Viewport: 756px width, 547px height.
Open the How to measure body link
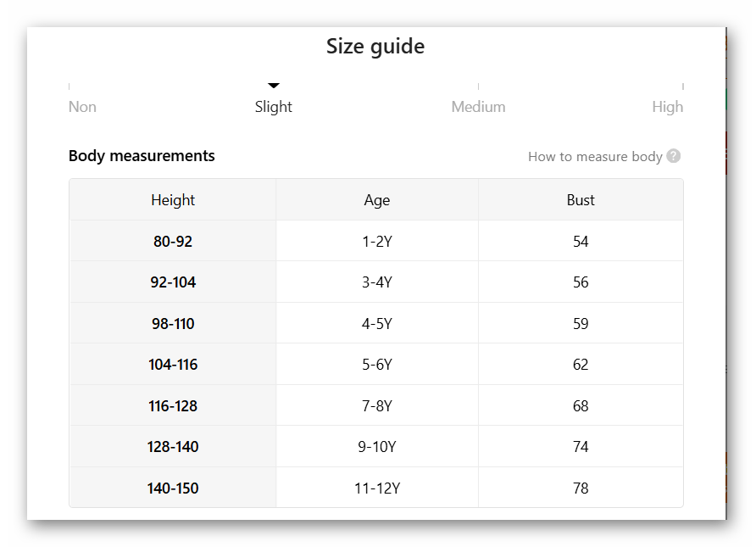(595, 156)
